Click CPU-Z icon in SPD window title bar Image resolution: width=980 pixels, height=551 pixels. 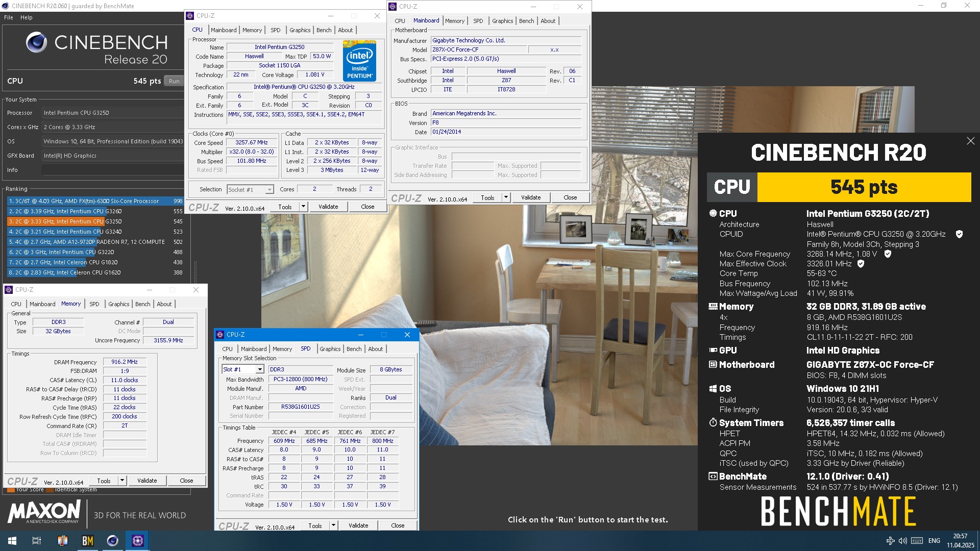(220, 335)
